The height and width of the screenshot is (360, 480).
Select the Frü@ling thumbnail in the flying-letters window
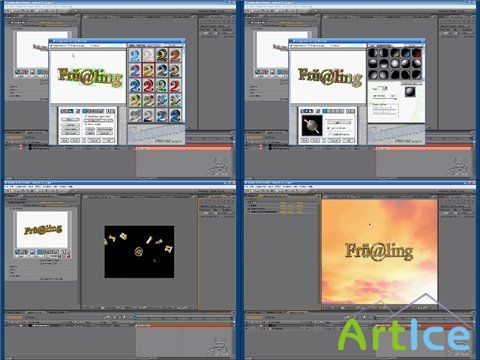[42, 229]
